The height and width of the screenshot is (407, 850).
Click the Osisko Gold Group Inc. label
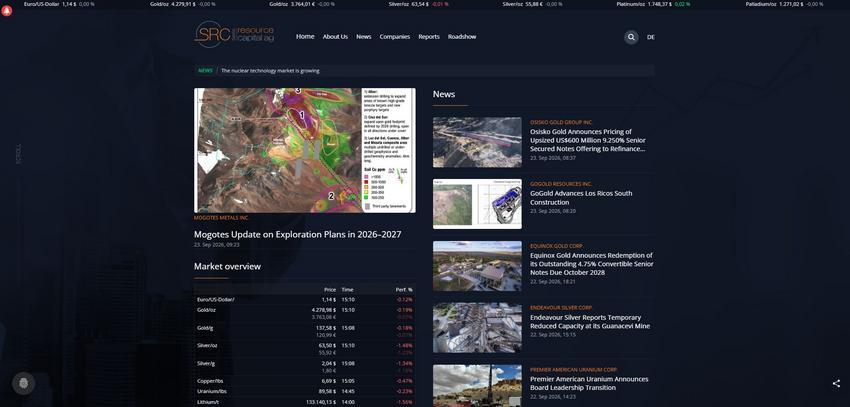pyautogui.click(x=561, y=122)
